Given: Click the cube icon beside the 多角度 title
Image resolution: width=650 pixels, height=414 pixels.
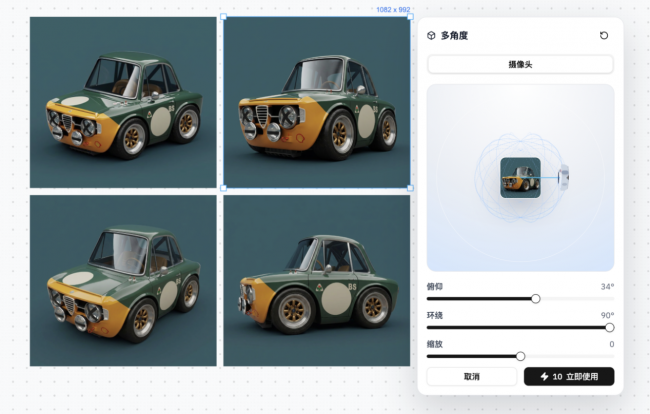Looking at the screenshot, I should (431, 36).
